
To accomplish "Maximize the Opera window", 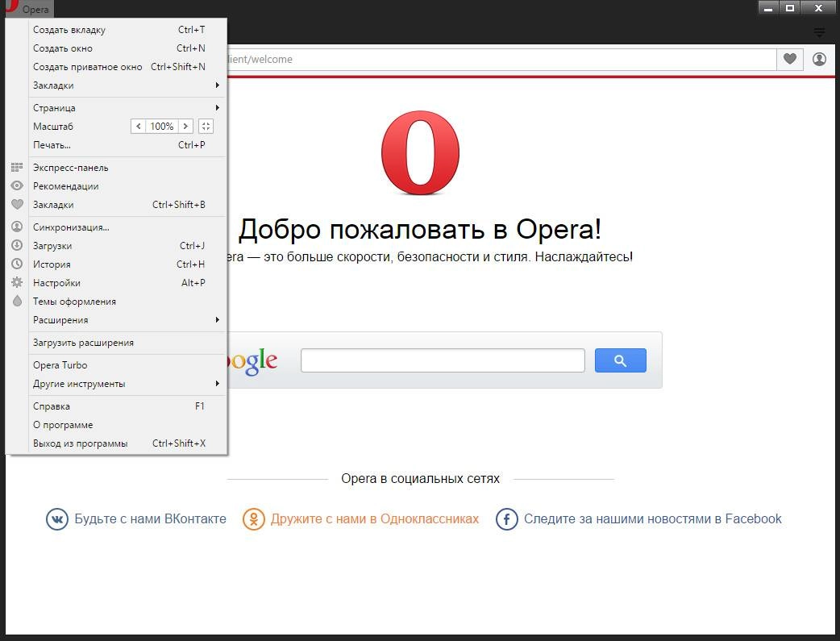I will coord(790,7).
